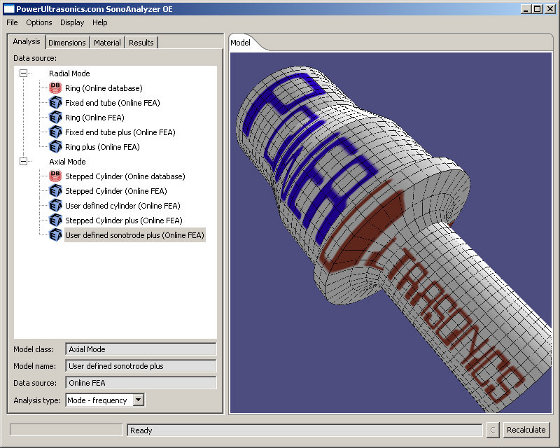Click the Mode - frequency combo box text
560x448 pixels.
point(99,400)
